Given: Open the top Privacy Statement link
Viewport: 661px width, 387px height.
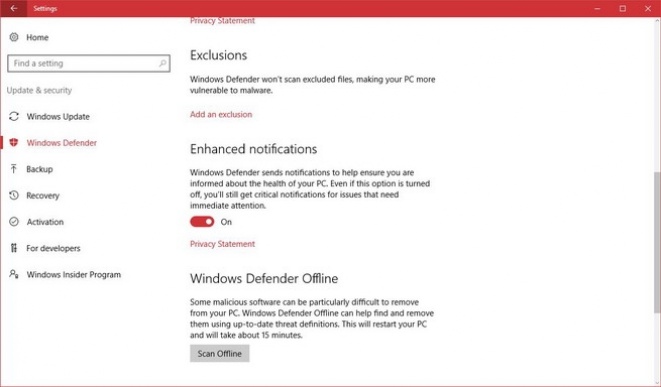Looking at the screenshot, I should (x=222, y=21).
